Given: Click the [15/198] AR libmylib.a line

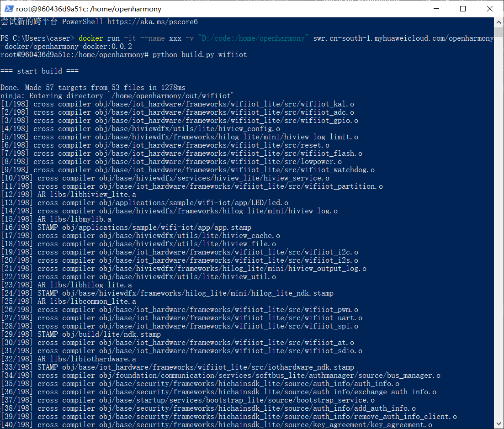Looking at the screenshot, I should click(x=56, y=219).
